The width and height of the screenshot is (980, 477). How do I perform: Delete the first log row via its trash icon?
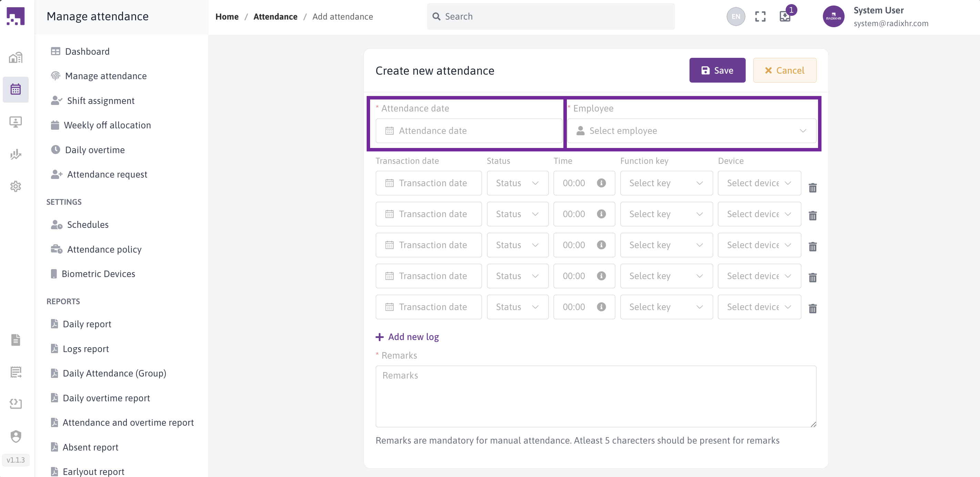click(813, 188)
